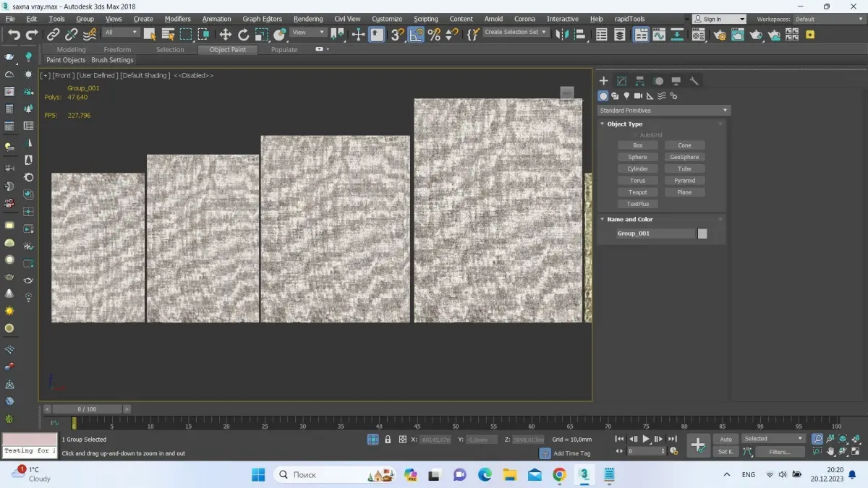The height and width of the screenshot is (488, 868).
Task: Toggle Absolute/Offset transform type-in mode
Action: (402, 440)
